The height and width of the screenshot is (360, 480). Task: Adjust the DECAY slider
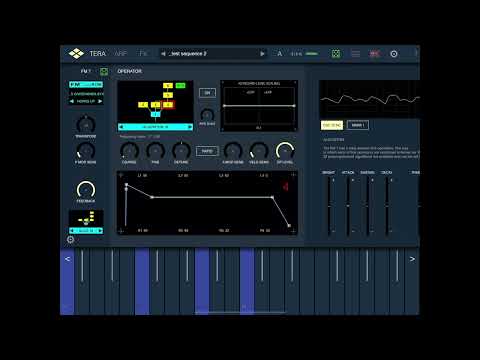coord(387,206)
